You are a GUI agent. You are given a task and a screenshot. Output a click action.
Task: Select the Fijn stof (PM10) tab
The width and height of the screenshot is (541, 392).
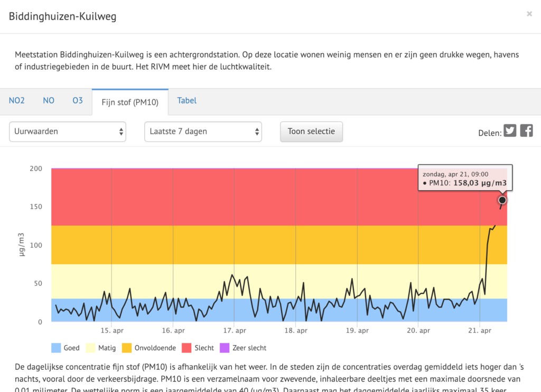click(x=130, y=102)
